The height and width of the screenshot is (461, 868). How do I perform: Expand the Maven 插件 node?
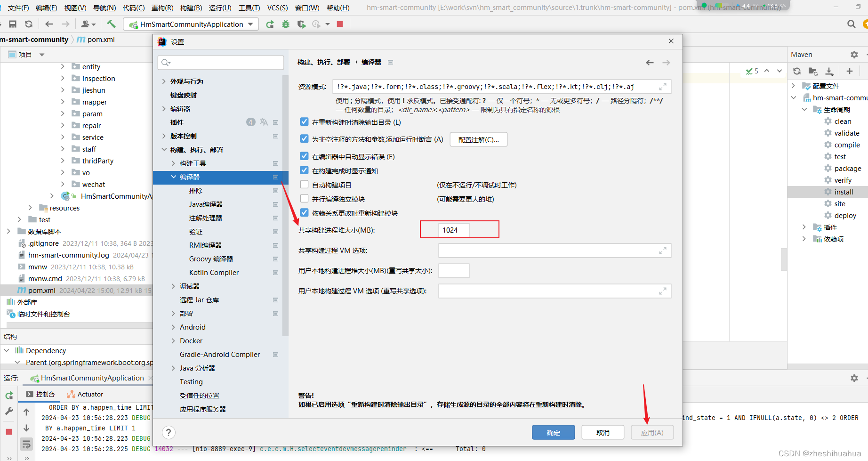tap(804, 227)
